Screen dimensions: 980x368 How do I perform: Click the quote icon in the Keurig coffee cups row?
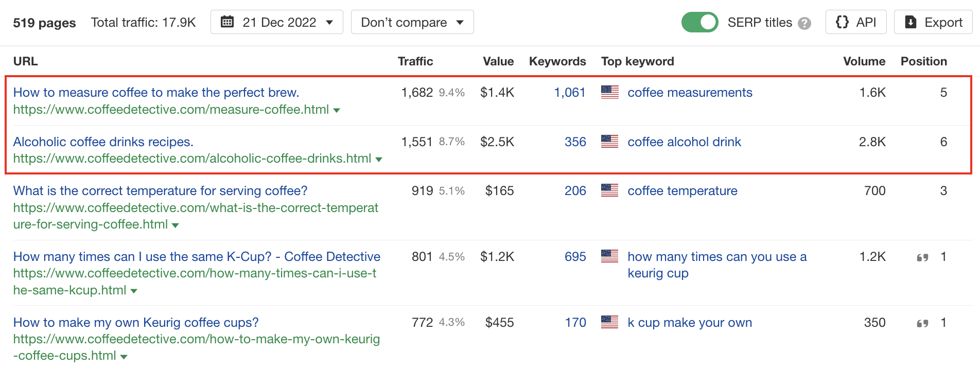pyautogui.click(x=922, y=323)
